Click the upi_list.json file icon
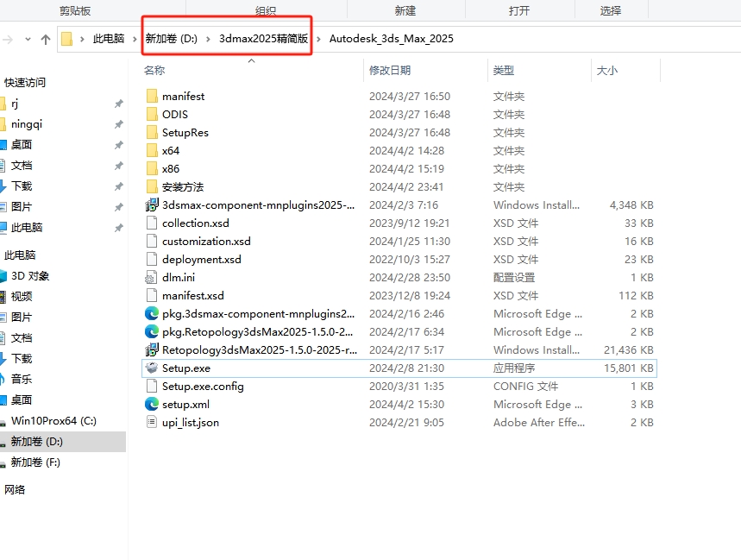The width and height of the screenshot is (741, 560). click(152, 423)
